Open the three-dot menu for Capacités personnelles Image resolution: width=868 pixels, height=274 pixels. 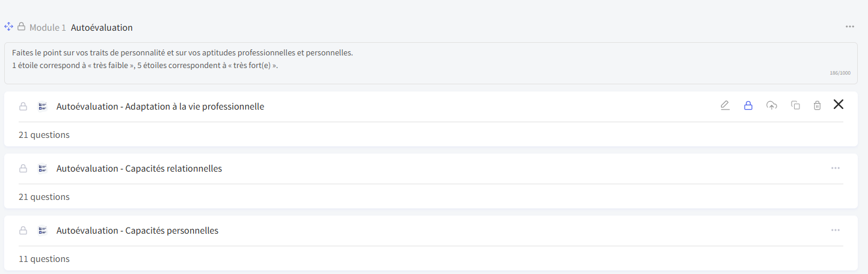coord(835,230)
